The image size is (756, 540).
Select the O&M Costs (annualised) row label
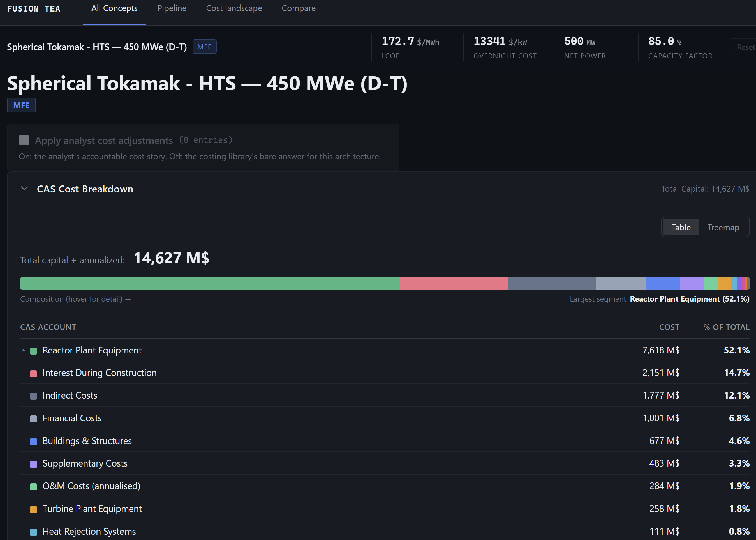[x=91, y=486]
